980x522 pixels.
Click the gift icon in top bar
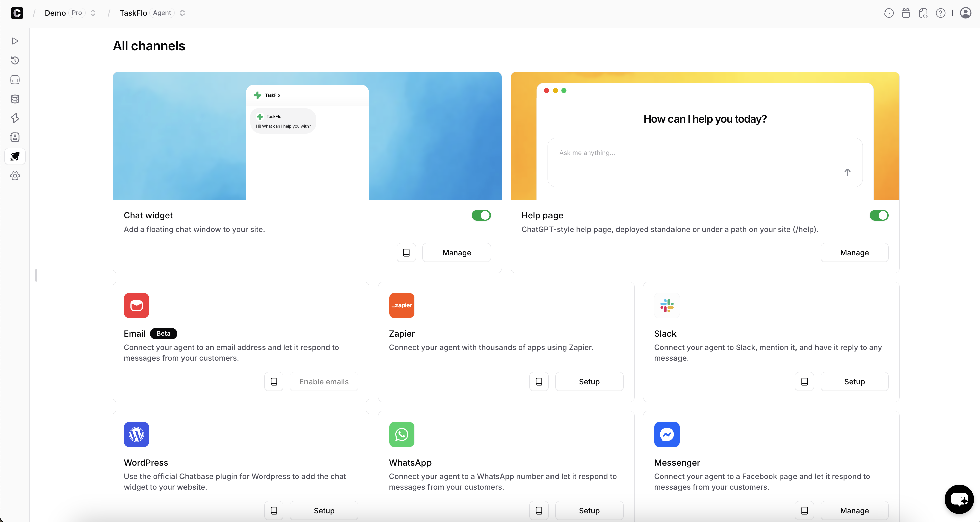pos(906,13)
